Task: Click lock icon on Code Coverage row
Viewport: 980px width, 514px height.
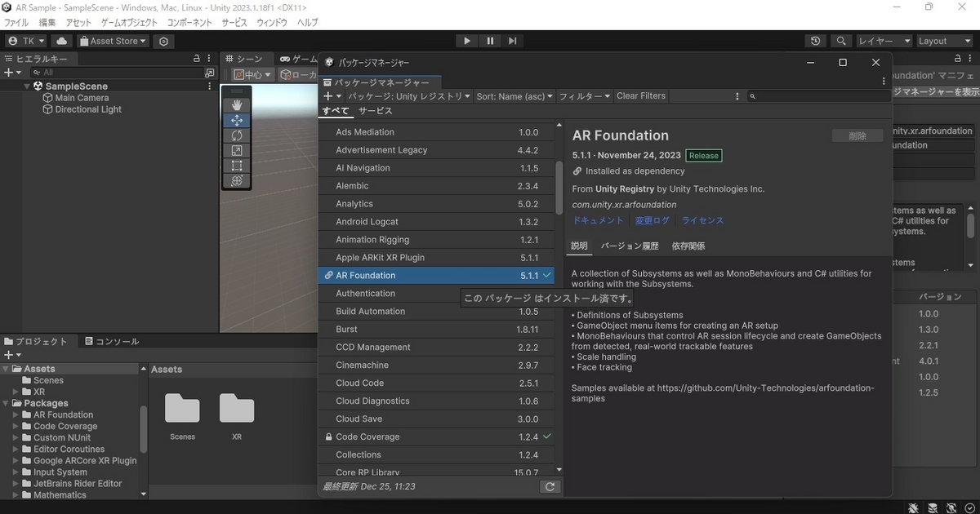Action: point(328,437)
